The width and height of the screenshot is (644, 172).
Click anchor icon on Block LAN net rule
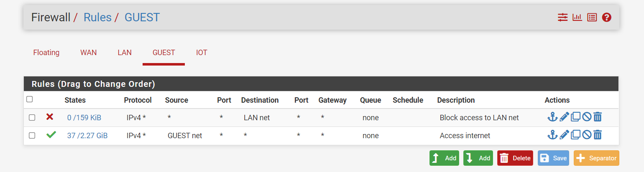click(x=552, y=117)
